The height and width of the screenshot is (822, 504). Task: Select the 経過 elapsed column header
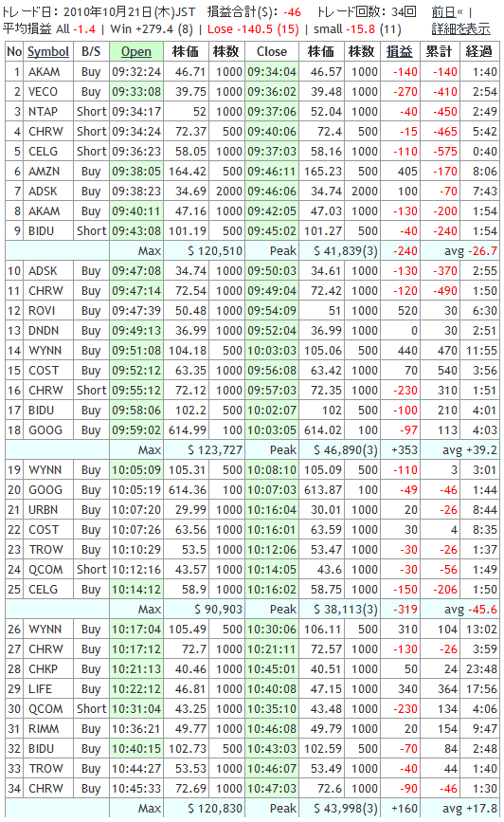pos(478,51)
